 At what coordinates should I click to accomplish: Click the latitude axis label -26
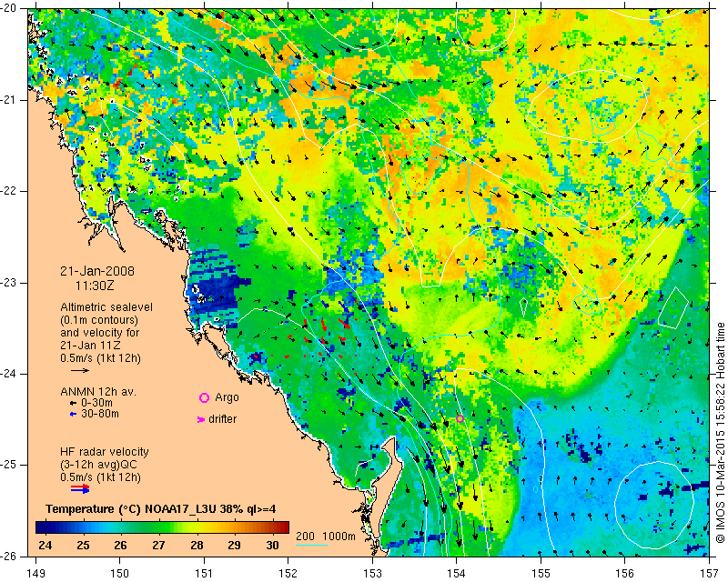pyautogui.click(x=9, y=556)
